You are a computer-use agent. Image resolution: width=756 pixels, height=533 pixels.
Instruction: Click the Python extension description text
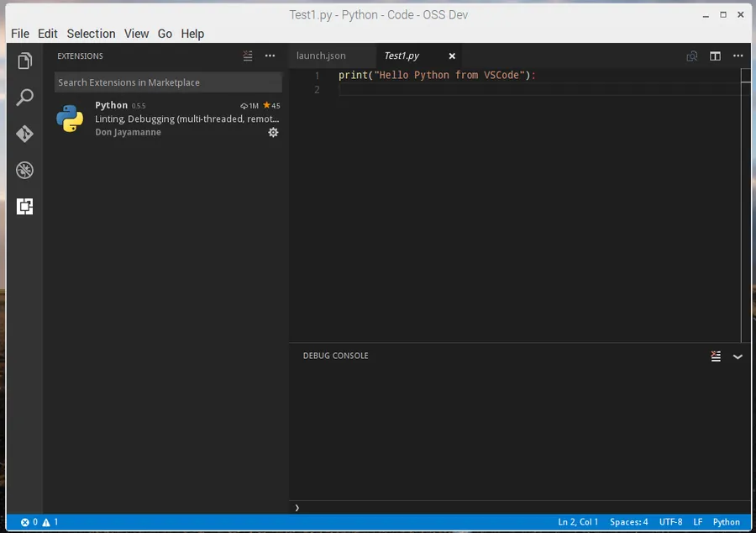point(187,119)
